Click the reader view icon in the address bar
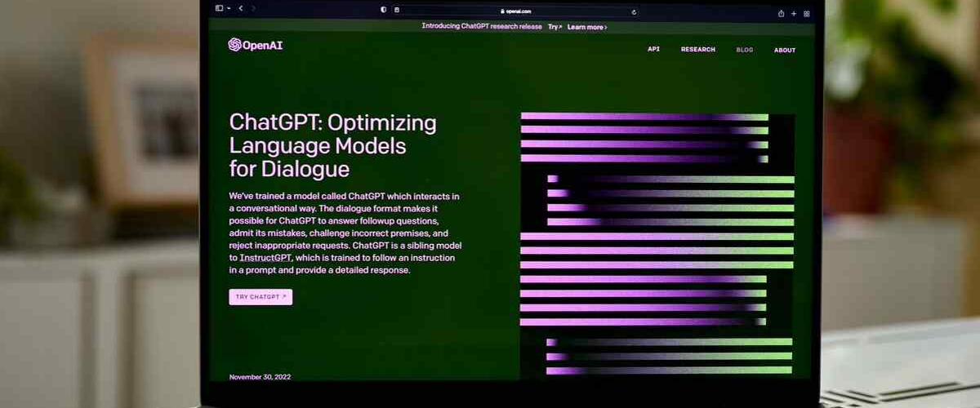 tap(398, 11)
